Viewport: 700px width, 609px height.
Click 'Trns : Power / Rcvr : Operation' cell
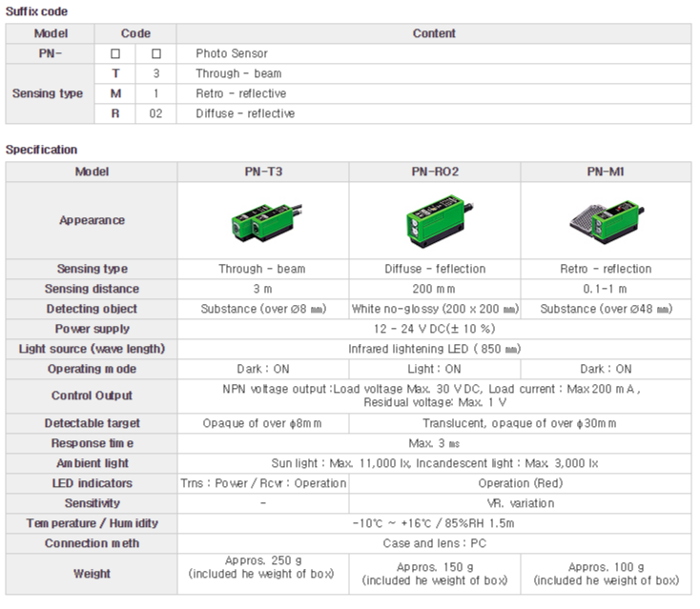(x=263, y=483)
